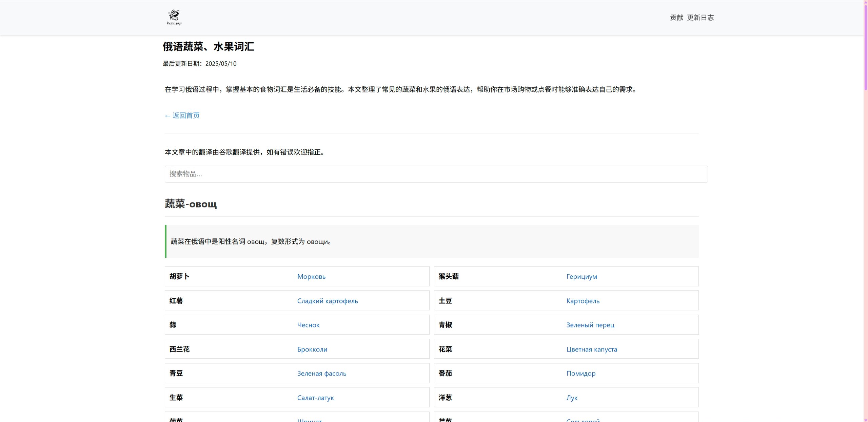Screen dimensions: 868x422
Task: Focus the 搜索物品 search field
Action: (x=436, y=174)
